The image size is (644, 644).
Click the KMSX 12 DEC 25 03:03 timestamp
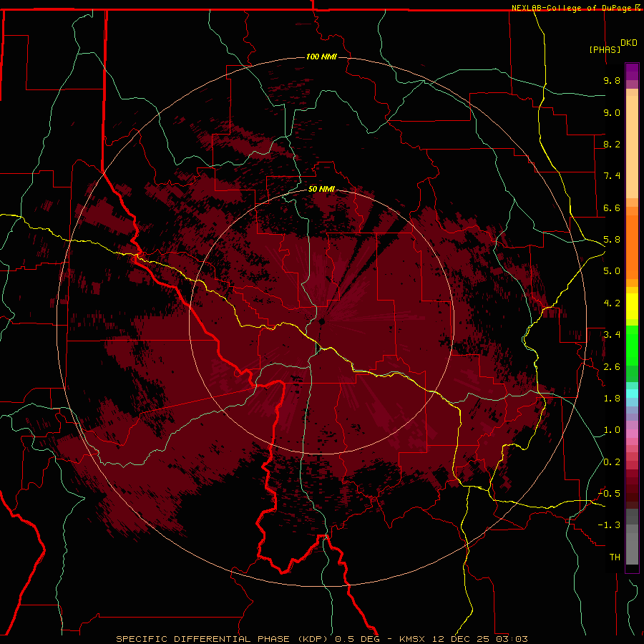[463, 639]
